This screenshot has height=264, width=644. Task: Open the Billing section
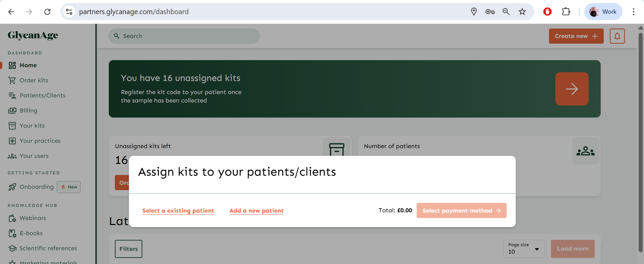tap(28, 111)
